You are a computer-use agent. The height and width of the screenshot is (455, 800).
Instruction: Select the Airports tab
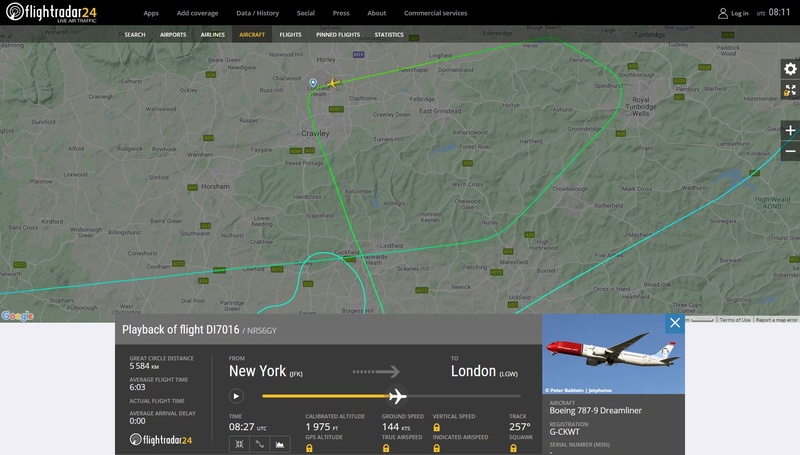(173, 35)
